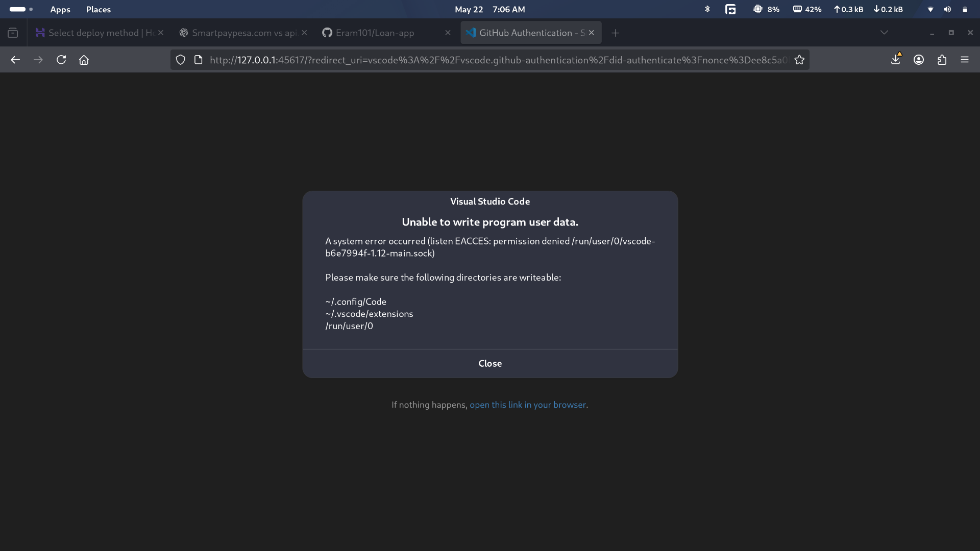Click the '~/.vscode/extensions' directory text

coord(369,314)
